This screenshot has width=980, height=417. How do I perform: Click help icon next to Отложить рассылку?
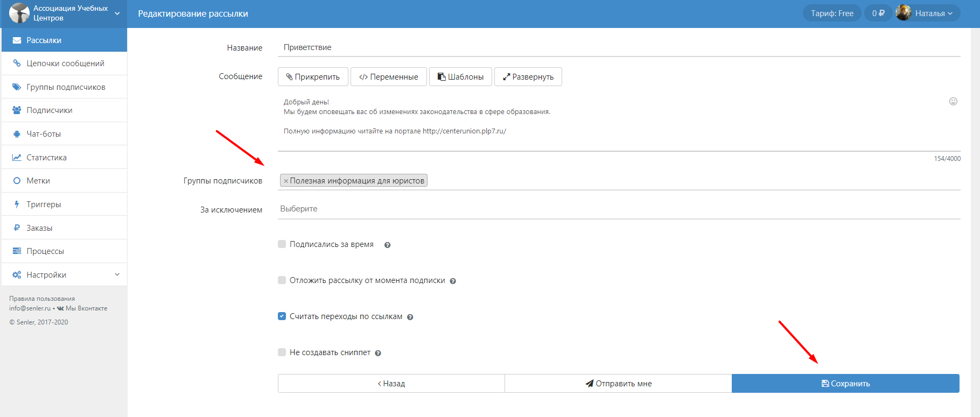point(453,281)
